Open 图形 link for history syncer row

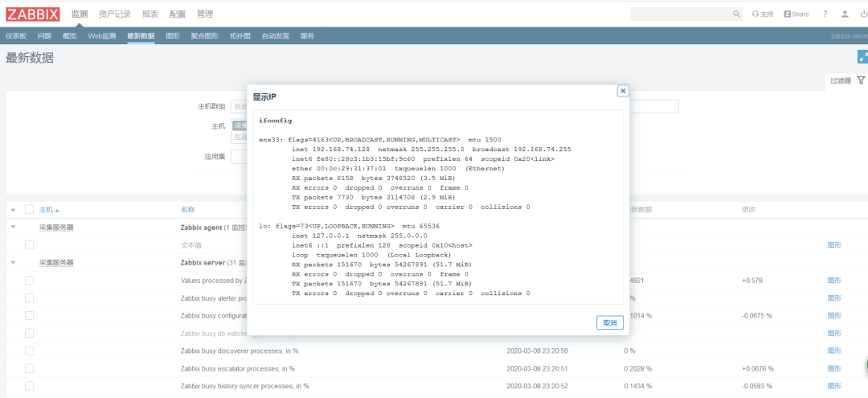(x=834, y=386)
